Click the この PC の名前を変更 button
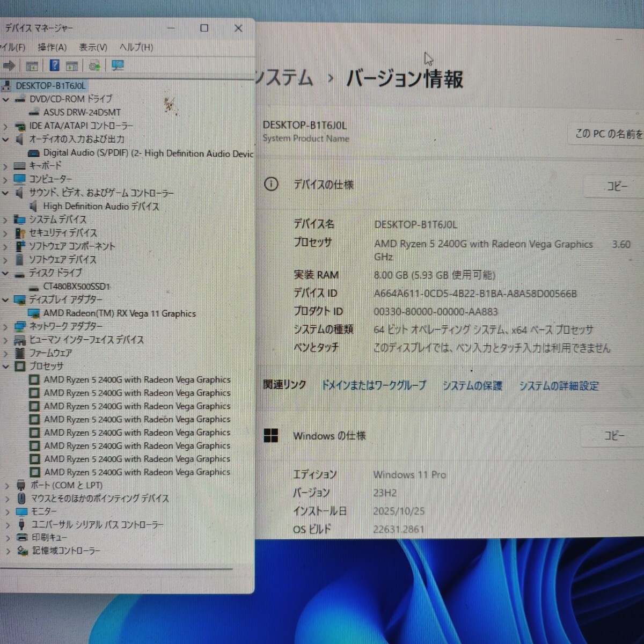The width and height of the screenshot is (644, 644). click(x=607, y=134)
